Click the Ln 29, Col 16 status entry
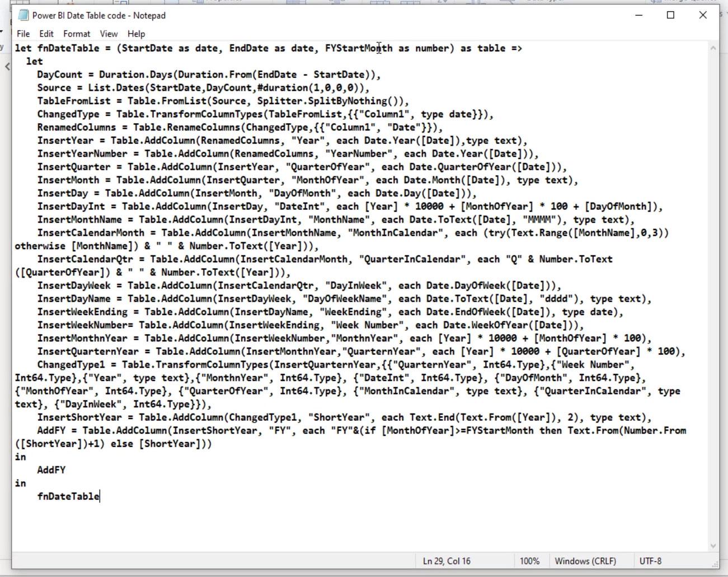This screenshot has height=577, width=728. (x=447, y=561)
